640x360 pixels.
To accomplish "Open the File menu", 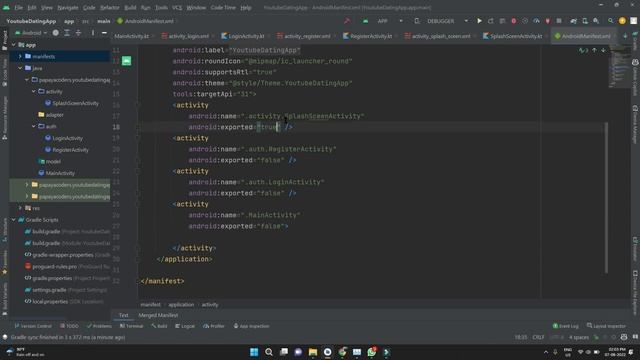I will (18, 7).
